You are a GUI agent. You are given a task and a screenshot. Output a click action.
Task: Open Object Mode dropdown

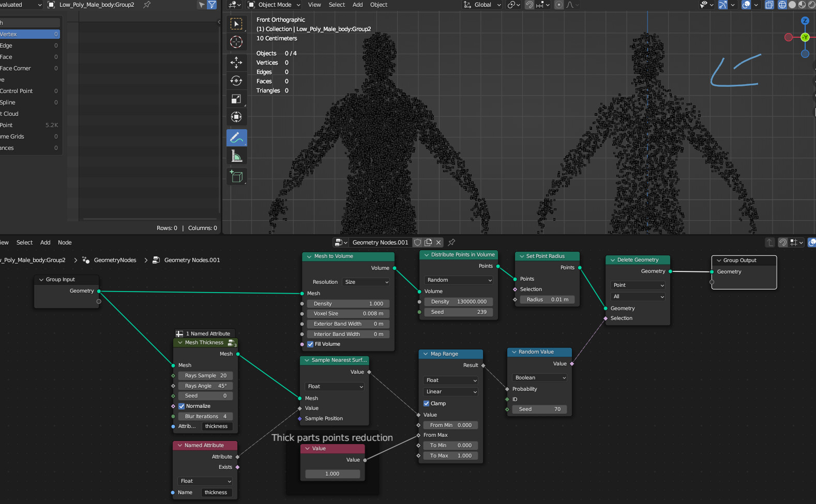tap(274, 5)
